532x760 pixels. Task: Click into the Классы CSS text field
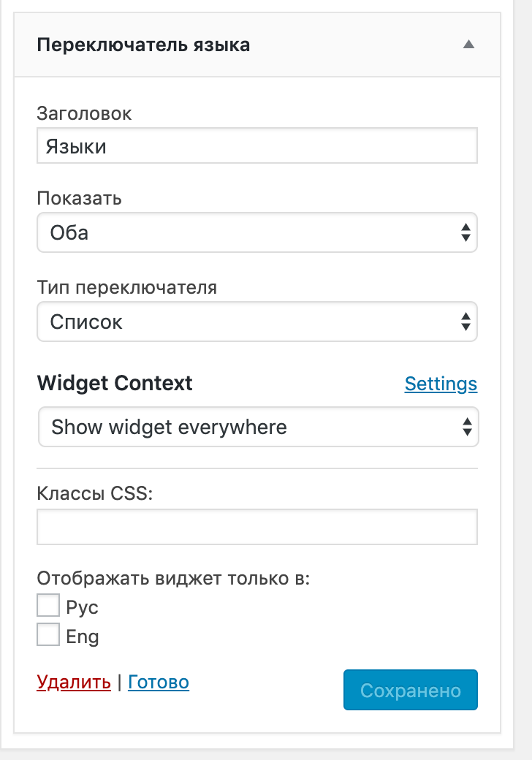[x=256, y=527]
